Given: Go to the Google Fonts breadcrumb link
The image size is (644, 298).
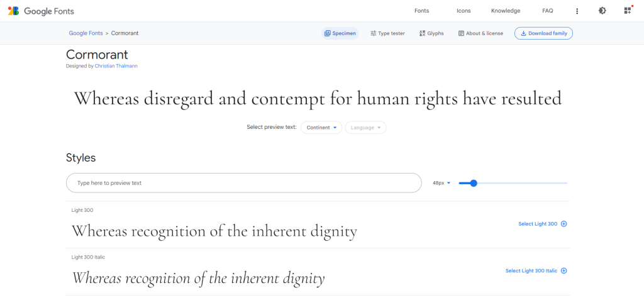Looking at the screenshot, I should click(x=86, y=33).
